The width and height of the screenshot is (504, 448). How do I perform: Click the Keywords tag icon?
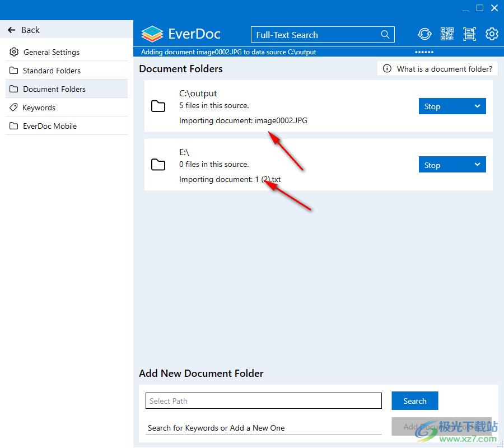[13, 108]
